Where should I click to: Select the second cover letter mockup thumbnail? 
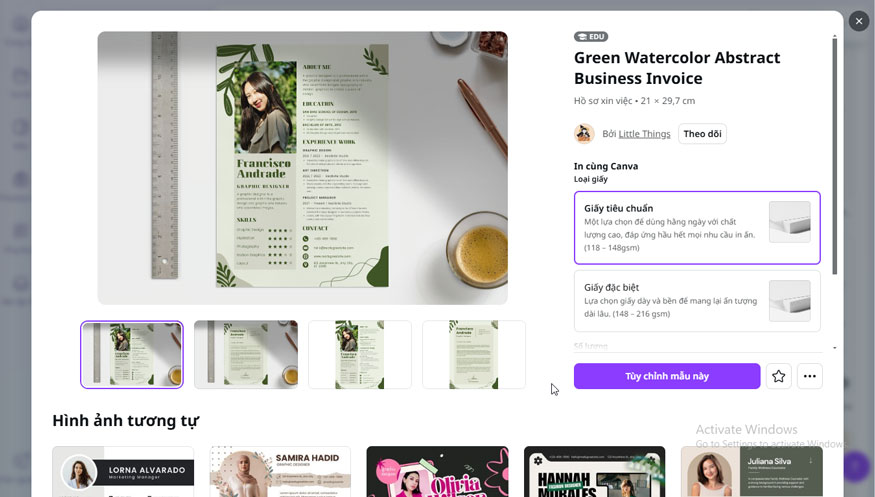click(x=246, y=355)
